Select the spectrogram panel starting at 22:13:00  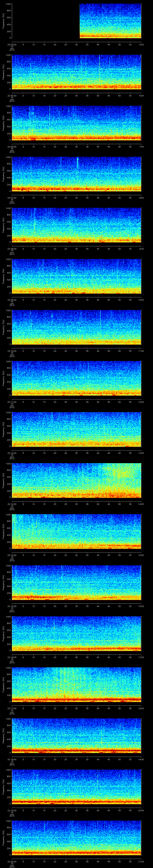(77, 481)
